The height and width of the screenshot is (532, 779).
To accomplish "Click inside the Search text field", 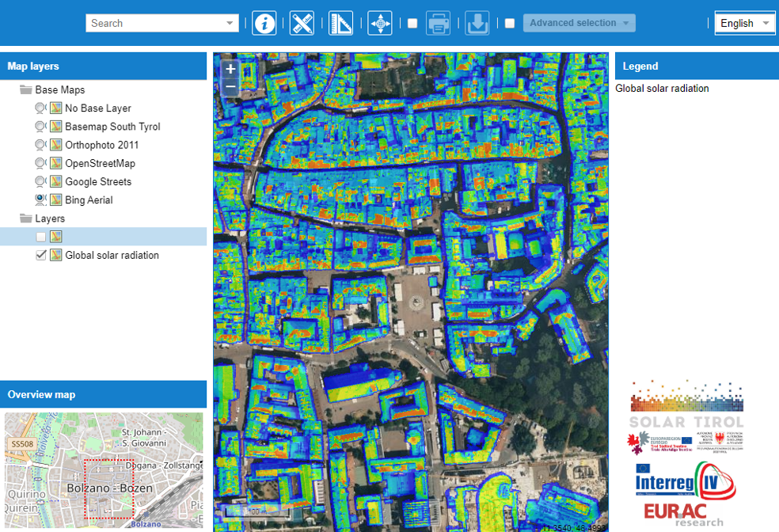I will (x=154, y=23).
